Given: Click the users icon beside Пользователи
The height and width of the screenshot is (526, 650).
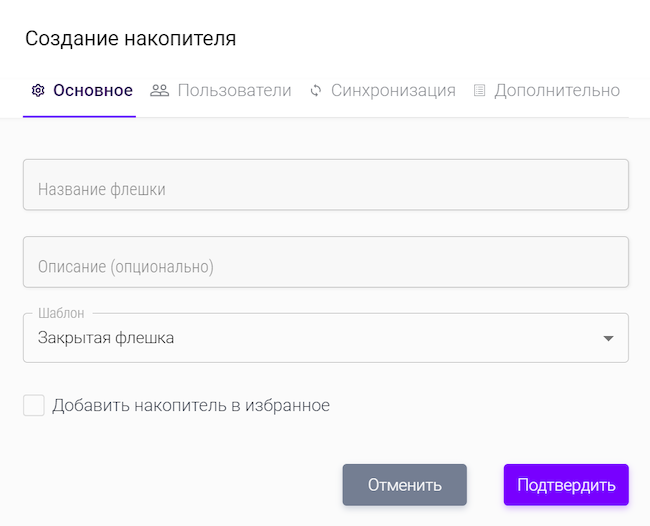Looking at the screenshot, I should 160,90.
